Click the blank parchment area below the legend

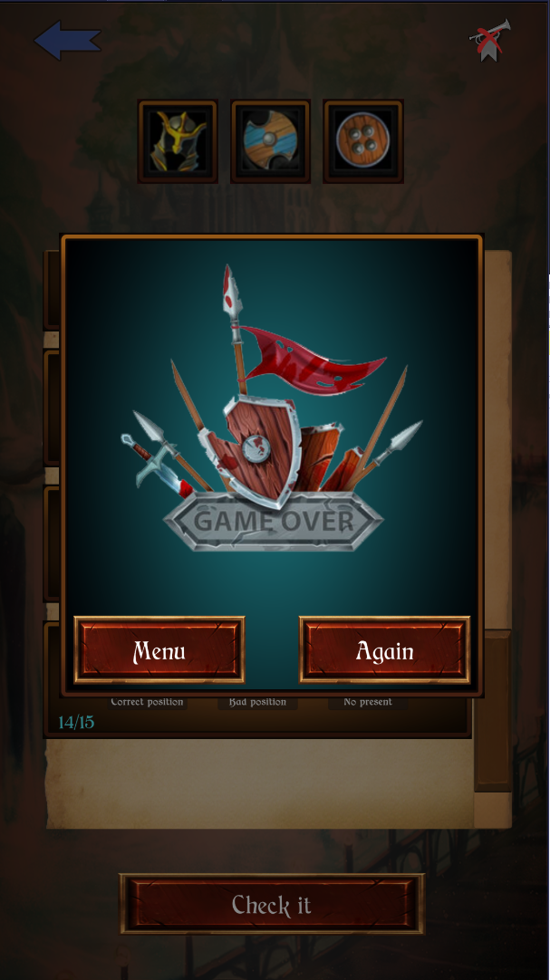point(259,783)
